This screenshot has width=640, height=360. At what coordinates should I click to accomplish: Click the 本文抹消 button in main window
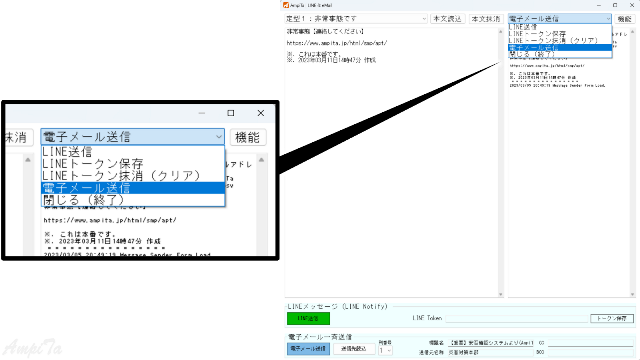(x=486, y=19)
